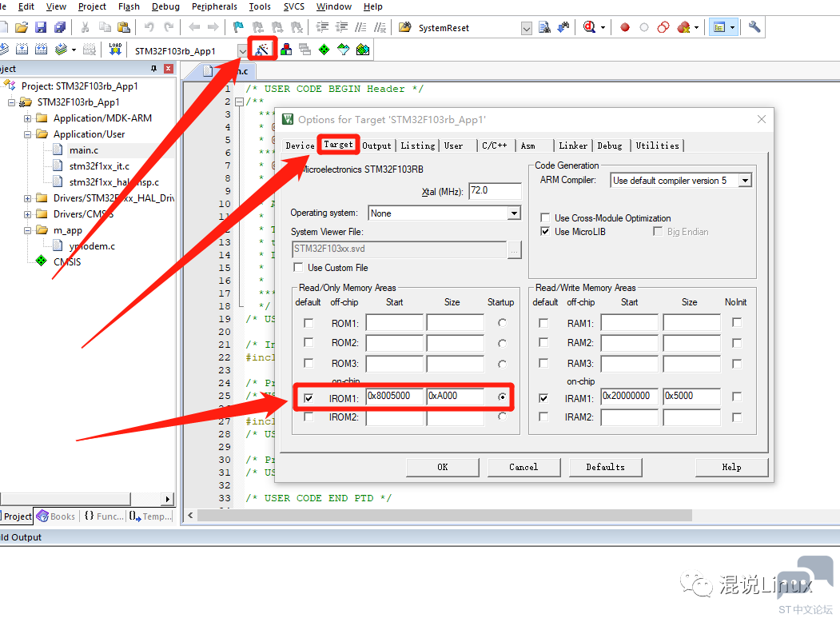Open the Configuration wrench icon
The height and width of the screenshot is (622, 840).
tap(754, 27)
